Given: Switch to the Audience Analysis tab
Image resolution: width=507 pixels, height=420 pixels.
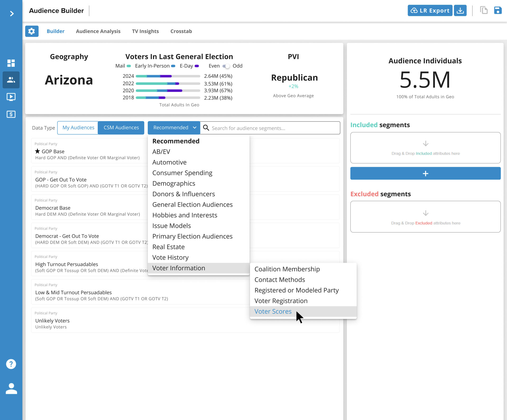Looking at the screenshot, I should pos(98,31).
